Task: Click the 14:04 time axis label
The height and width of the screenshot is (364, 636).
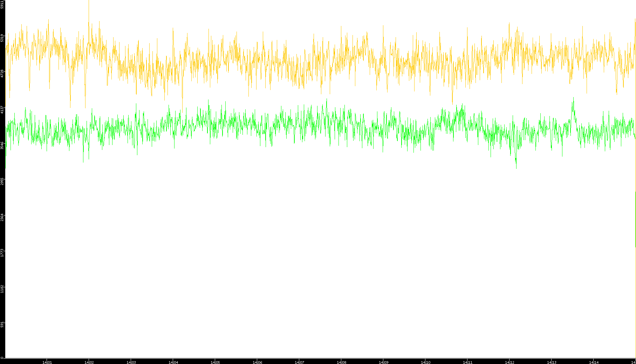Action: click(173, 362)
